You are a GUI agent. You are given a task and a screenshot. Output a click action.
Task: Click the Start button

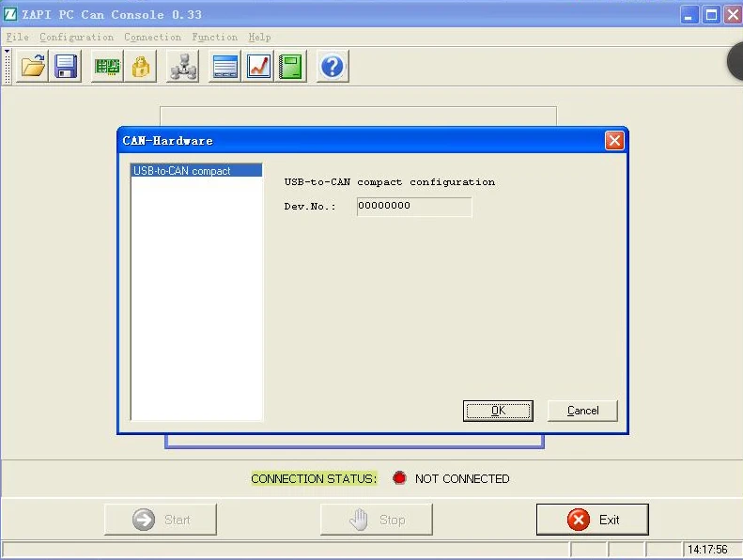tap(161, 520)
